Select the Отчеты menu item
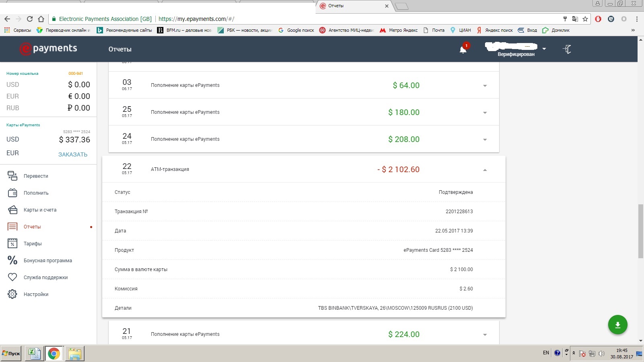 pyautogui.click(x=32, y=227)
